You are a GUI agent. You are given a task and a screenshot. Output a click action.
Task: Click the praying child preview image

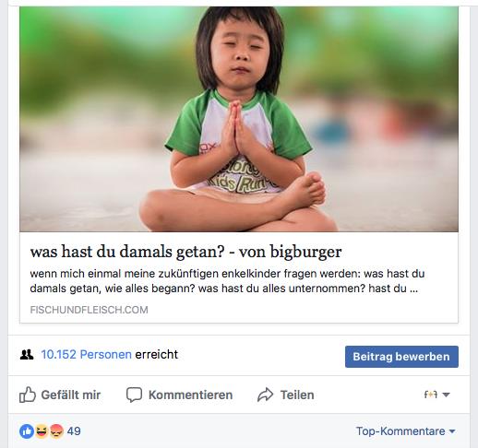pyautogui.click(x=239, y=119)
